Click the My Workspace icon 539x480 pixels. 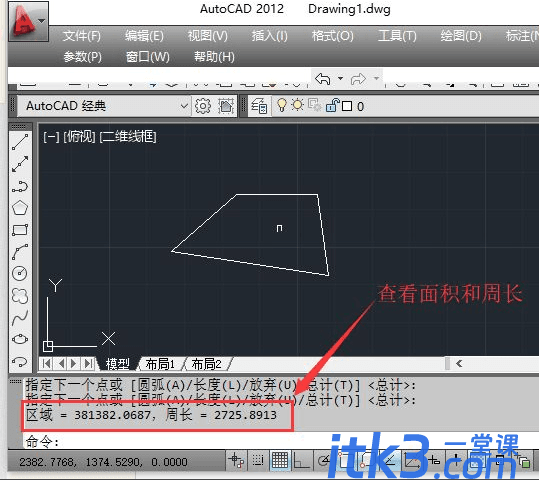click(226, 106)
